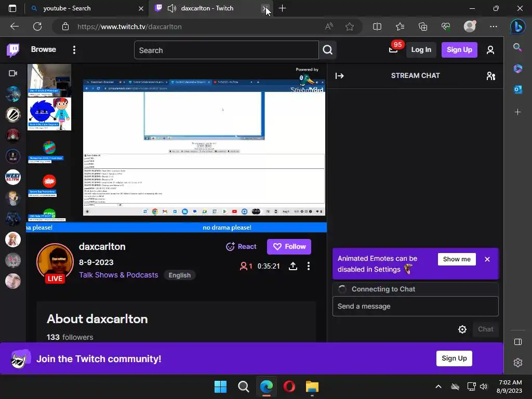Switch to youtube - Search tab
The height and width of the screenshot is (399, 532).
click(x=87, y=8)
